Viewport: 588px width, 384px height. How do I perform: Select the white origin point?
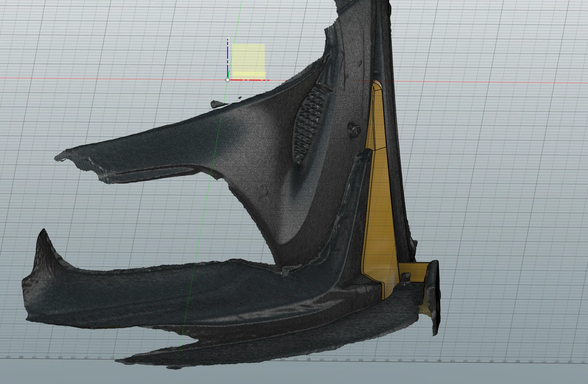[x=227, y=79]
